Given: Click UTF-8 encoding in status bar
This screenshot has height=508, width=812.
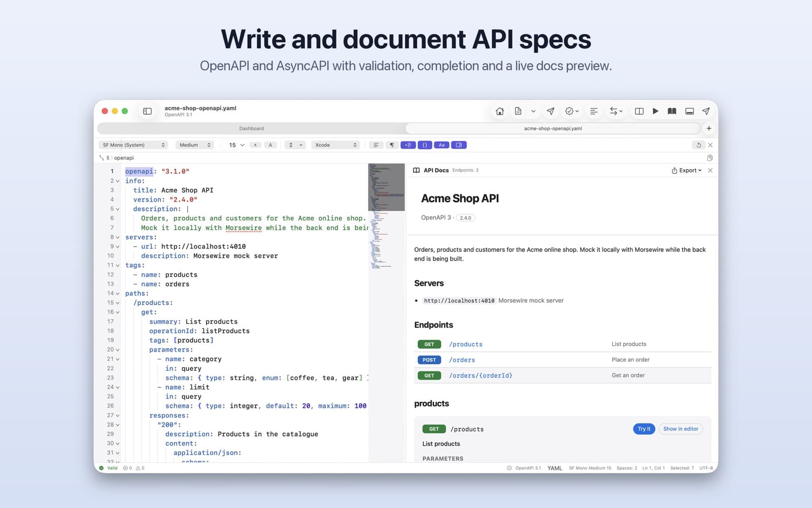Looking at the screenshot, I should (706, 468).
